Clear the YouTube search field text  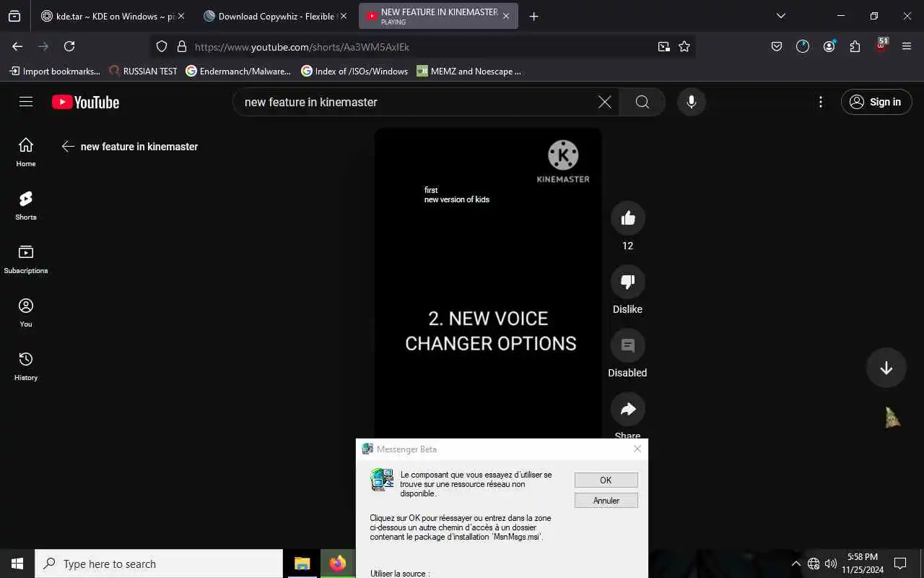605,102
